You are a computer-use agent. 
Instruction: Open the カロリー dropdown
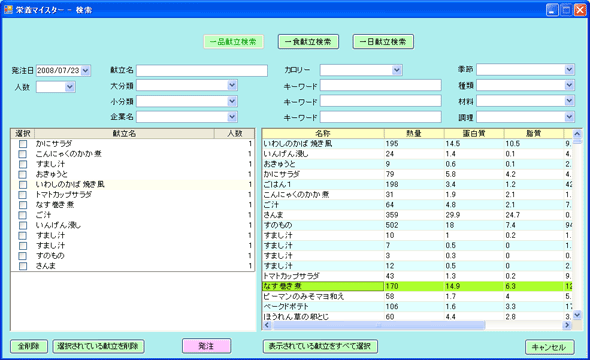point(397,70)
